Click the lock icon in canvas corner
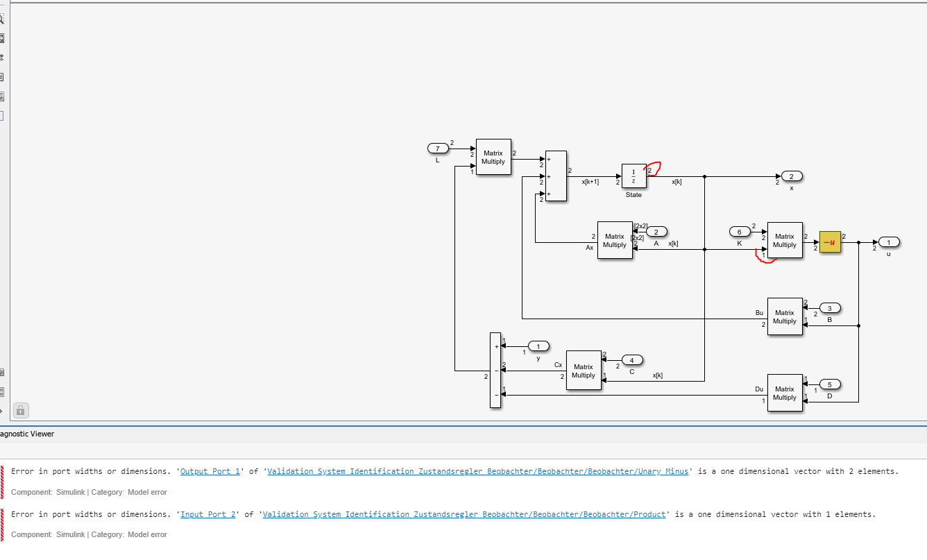Image resolution: width=927 pixels, height=560 pixels. point(21,409)
